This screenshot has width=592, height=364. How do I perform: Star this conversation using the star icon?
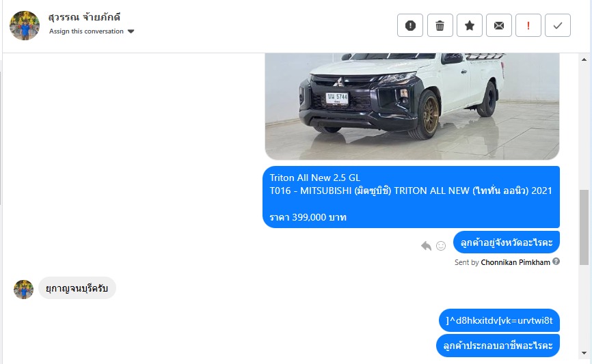pyautogui.click(x=470, y=25)
